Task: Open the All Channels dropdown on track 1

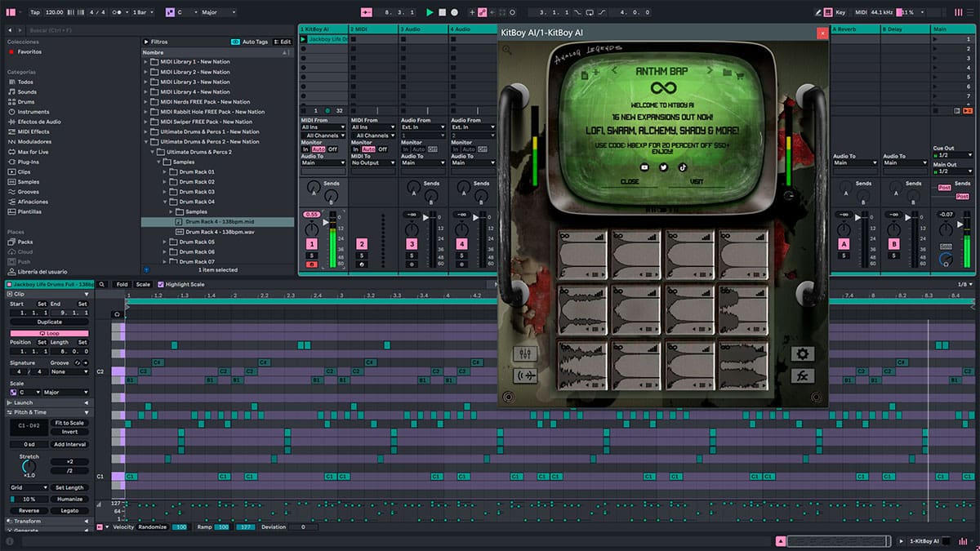Action: pos(323,136)
